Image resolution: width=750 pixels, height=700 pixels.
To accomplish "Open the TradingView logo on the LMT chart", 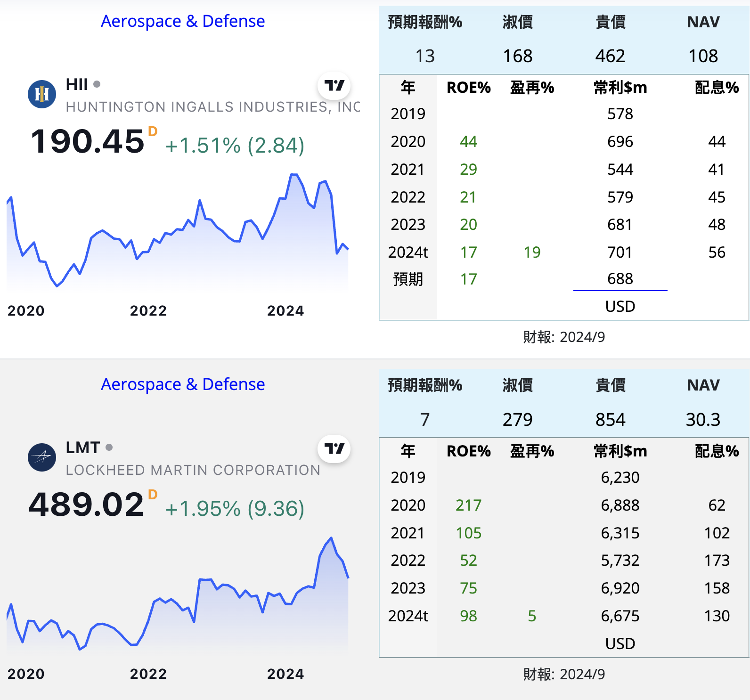I will (x=334, y=449).
